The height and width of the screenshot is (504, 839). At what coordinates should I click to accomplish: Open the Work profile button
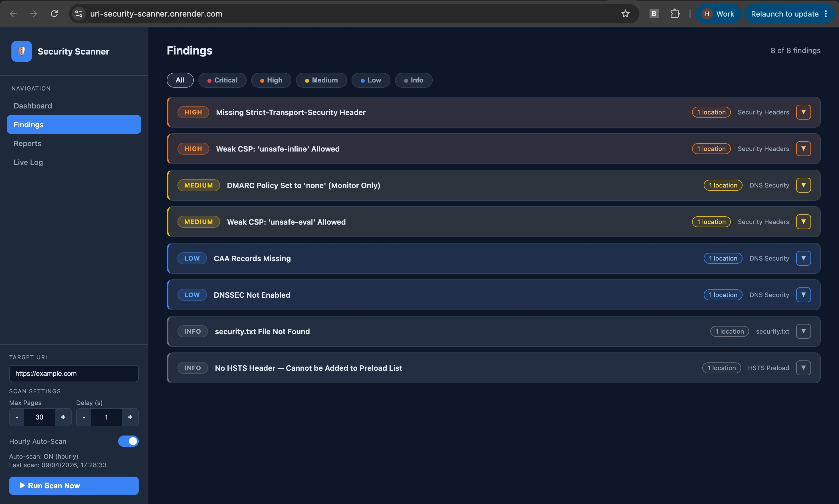click(718, 14)
